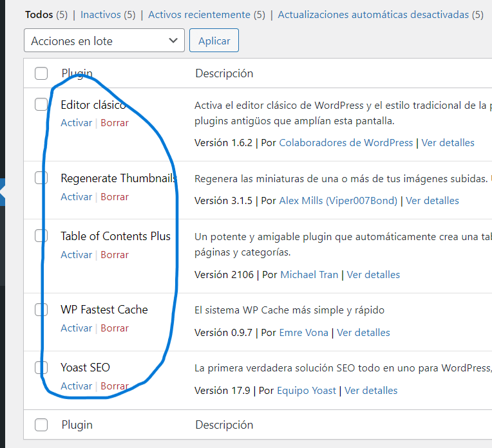Image resolution: width=492 pixels, height=448 pixels.
Task: View details for WP Fastest Cache
Action: [x=363, y=333]
